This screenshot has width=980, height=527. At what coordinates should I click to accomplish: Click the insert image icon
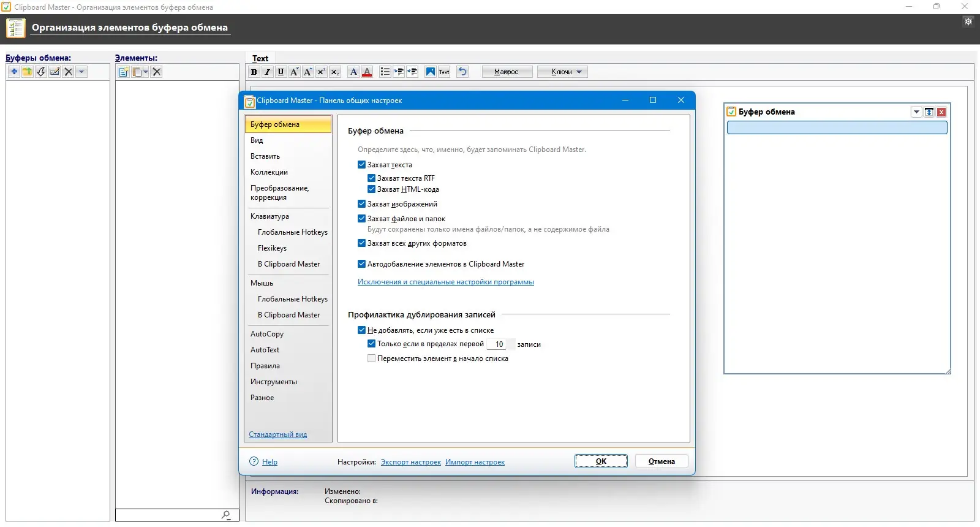click(x=431, y=72)
